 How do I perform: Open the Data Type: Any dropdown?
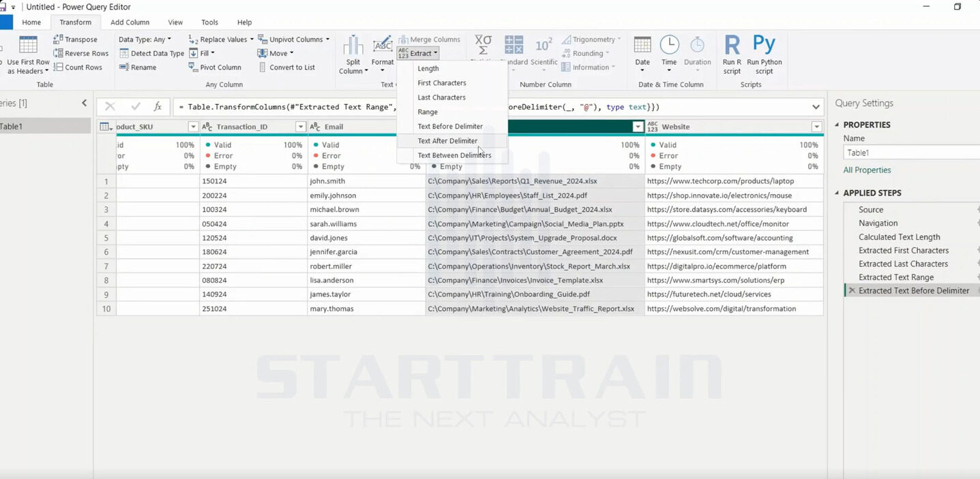pos(145,40)
